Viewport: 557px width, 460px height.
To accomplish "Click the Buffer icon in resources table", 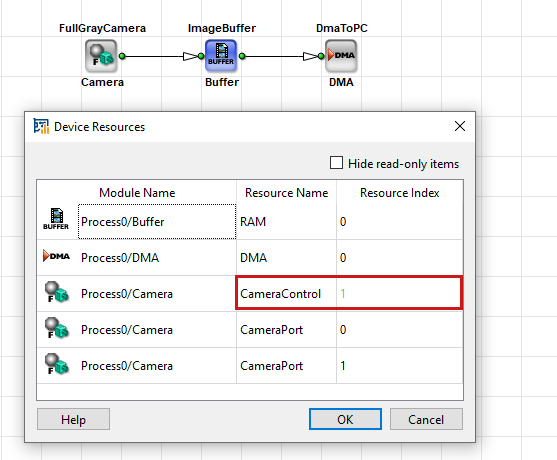I will point(56,219).
